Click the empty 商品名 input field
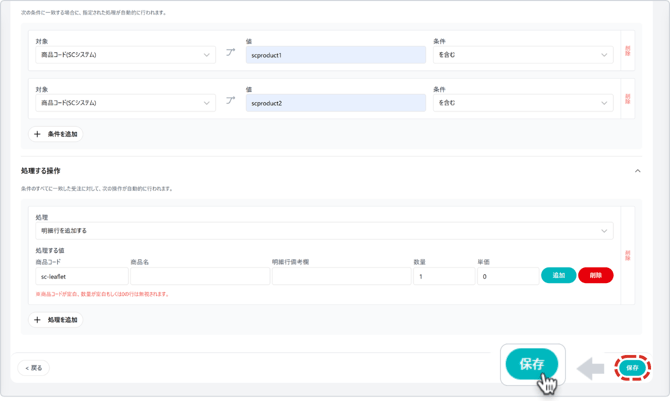Viewport: 670px width, 401px height. pyautogui.click(x=199, y=276)
